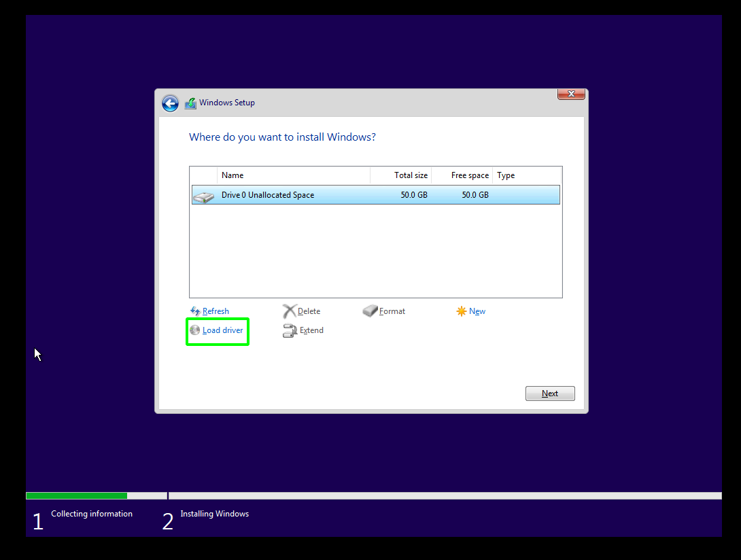741x560 pixels.
Task: Click the Windows Setup title icon
Action: tap(190, 103)
